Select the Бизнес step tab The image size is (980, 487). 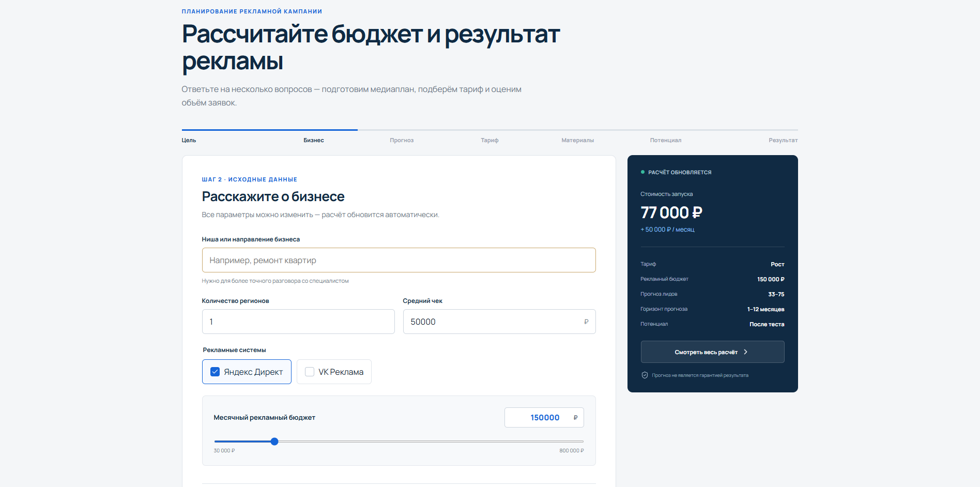click(314, 140)
